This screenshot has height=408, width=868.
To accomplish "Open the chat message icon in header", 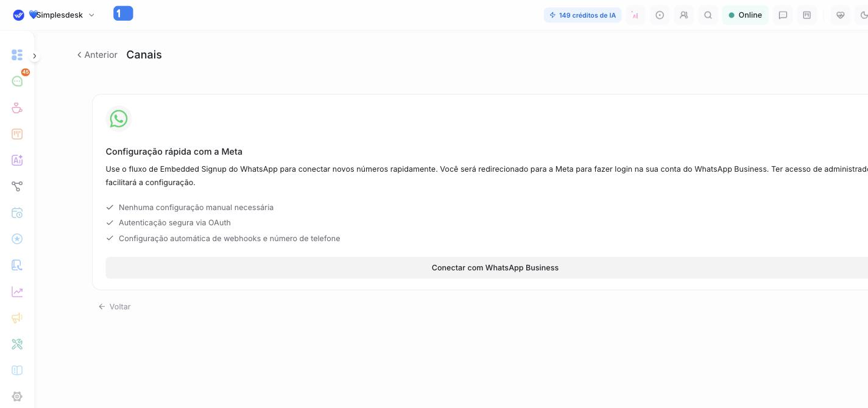I will 783,15.
